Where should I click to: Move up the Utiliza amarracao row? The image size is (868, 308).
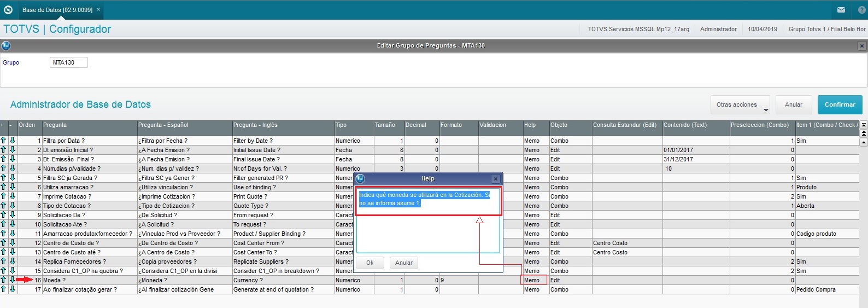pos(3,187)
